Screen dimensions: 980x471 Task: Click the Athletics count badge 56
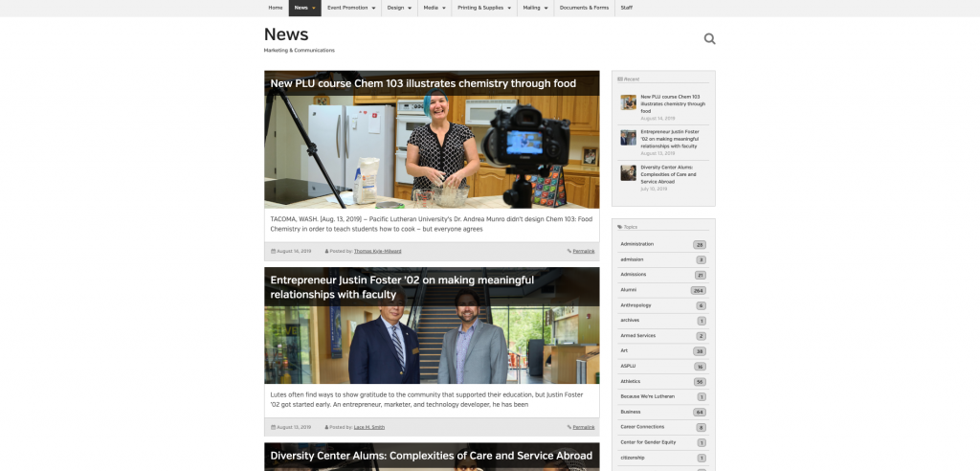[x=700, y=382]
